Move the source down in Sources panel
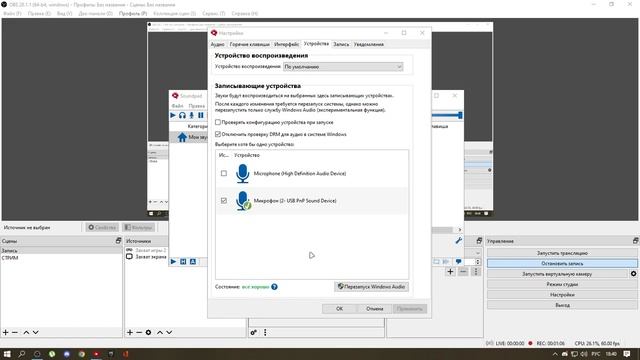Screen dimensions: 640x360 [x=169, y=332]
